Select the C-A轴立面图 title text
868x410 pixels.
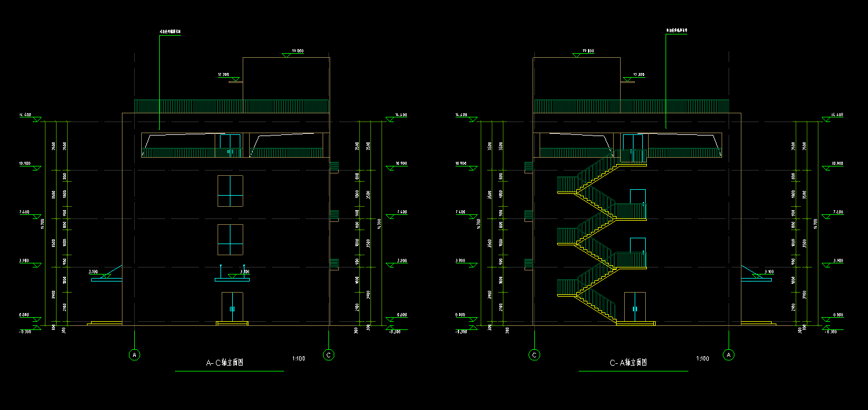[x=628, y=363]
